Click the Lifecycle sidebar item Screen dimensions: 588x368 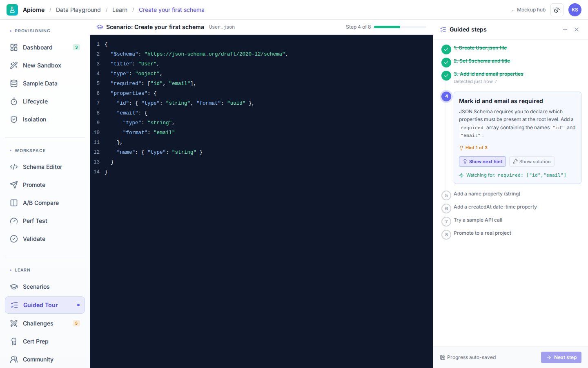45,101
